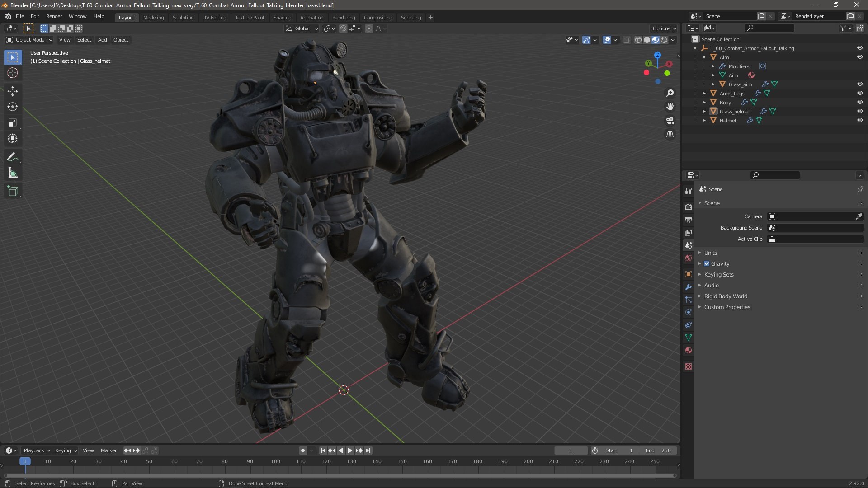The width and height of the screenshot is (868, 488).
Task: Hide the T_60_Combat_Armor_Fallout_Talking collection
Action: pyautogui.click(x=860, y=48)
